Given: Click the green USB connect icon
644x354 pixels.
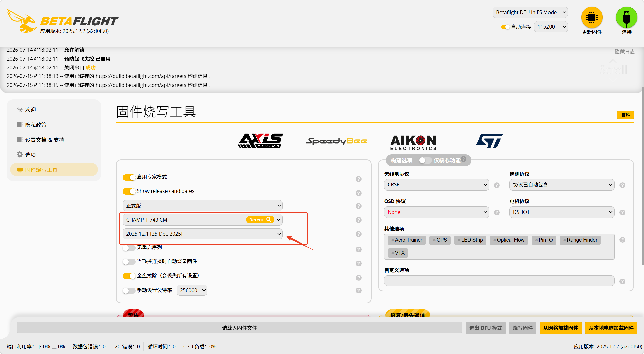Looking at the screenshot, I should 626,17.
